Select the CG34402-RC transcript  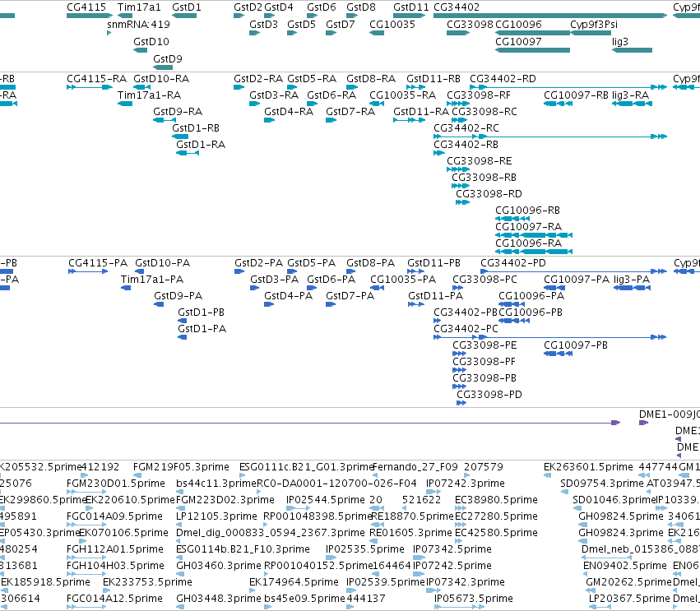tap(550, 137)
